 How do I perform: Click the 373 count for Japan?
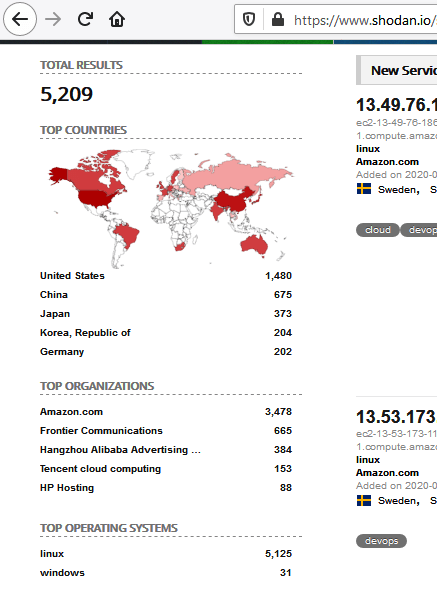click(x=283, y=314)
